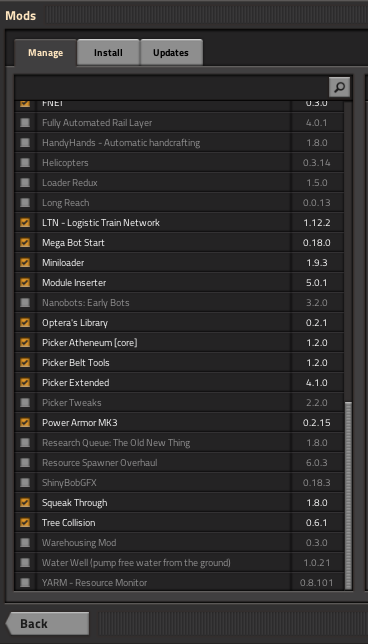Image resolution: width=368 pixels, height=644 pixels.
Task: Enable the Picker Tweaks checkbox
Action: tap(25, 402)
